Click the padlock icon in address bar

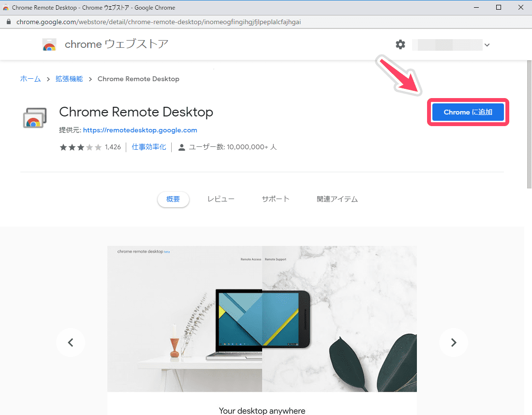(9, 22)
